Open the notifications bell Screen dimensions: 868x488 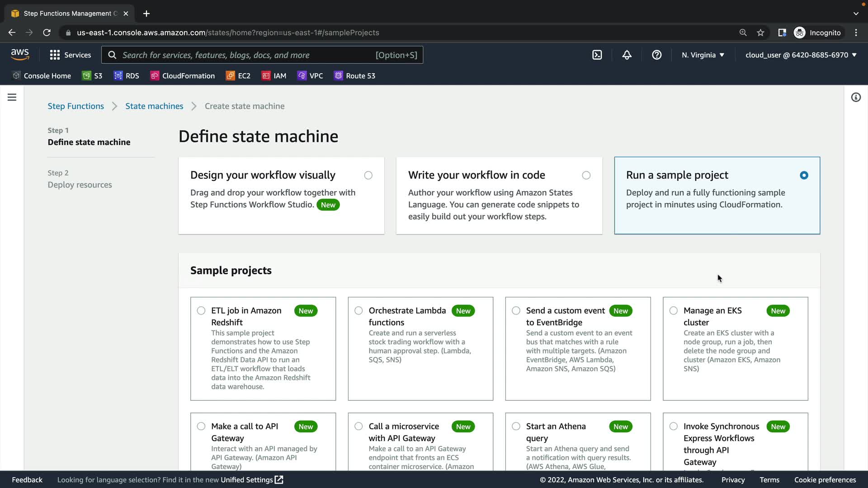pos(627,55)
